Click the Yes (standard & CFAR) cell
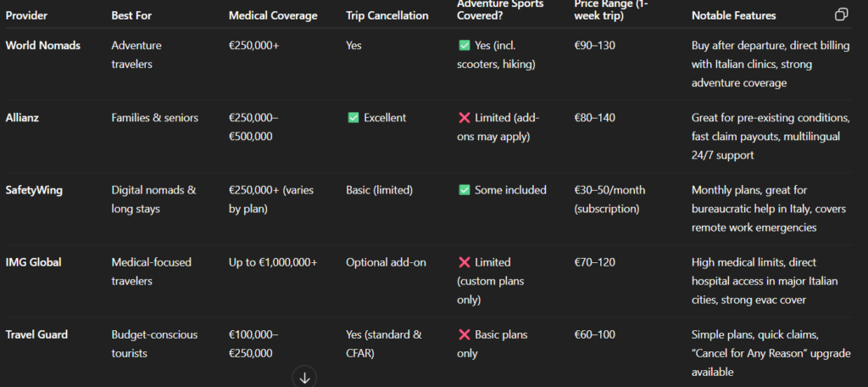Image resolution: width=868 pixels, height=387 pixels. (x=384, y=344)
